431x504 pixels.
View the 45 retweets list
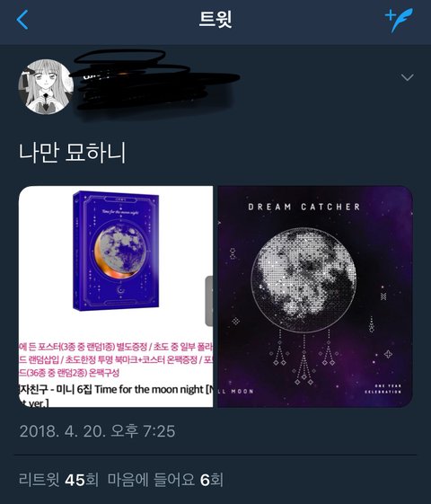[x=58, y=480]
